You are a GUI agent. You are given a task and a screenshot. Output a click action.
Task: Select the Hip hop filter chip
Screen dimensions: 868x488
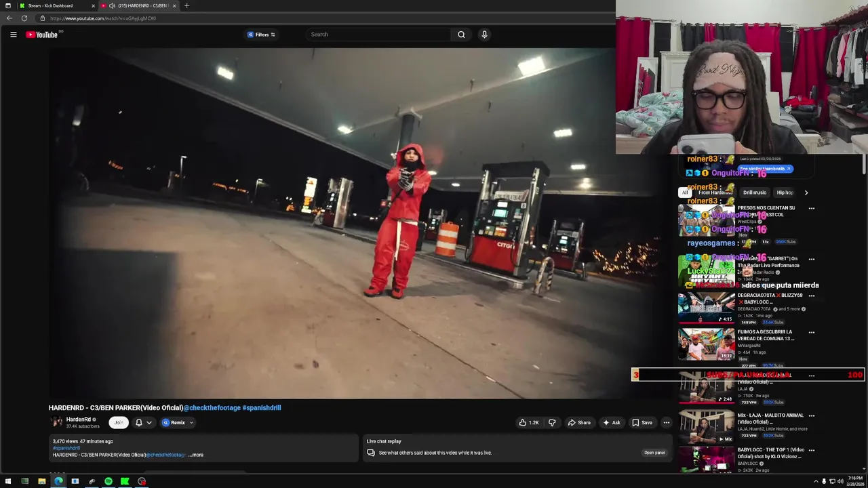[x=785, y=192]
